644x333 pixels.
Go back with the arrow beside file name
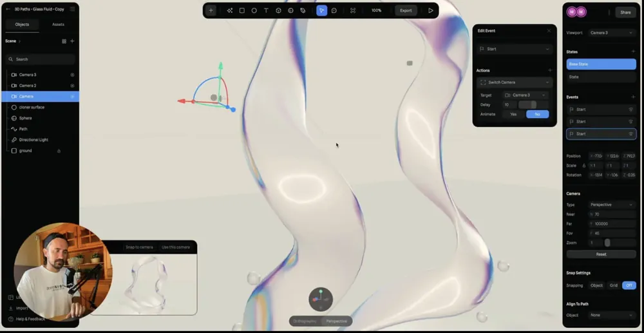click(8, 9)
